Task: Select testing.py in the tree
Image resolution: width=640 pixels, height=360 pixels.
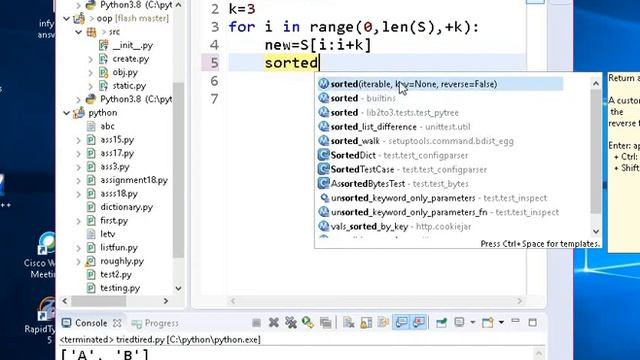Action: 120,288
